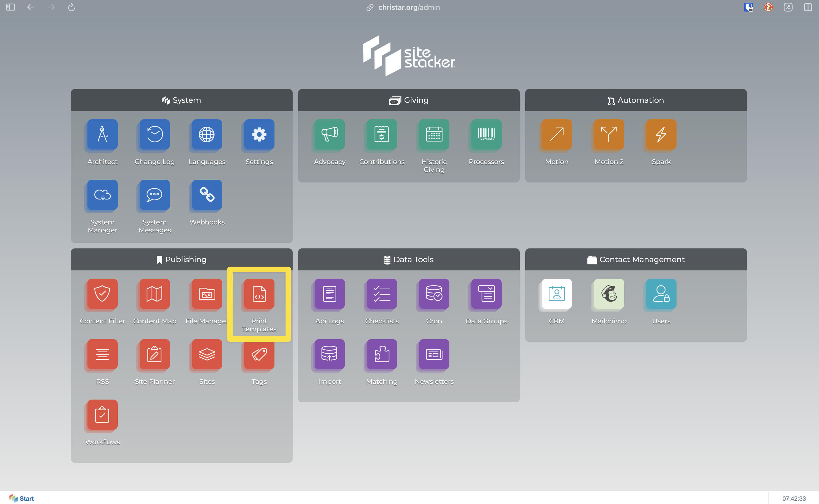The width and height of the screenshot is (819, 504).
Task: Open the Cron data tool
Action: 434,294
